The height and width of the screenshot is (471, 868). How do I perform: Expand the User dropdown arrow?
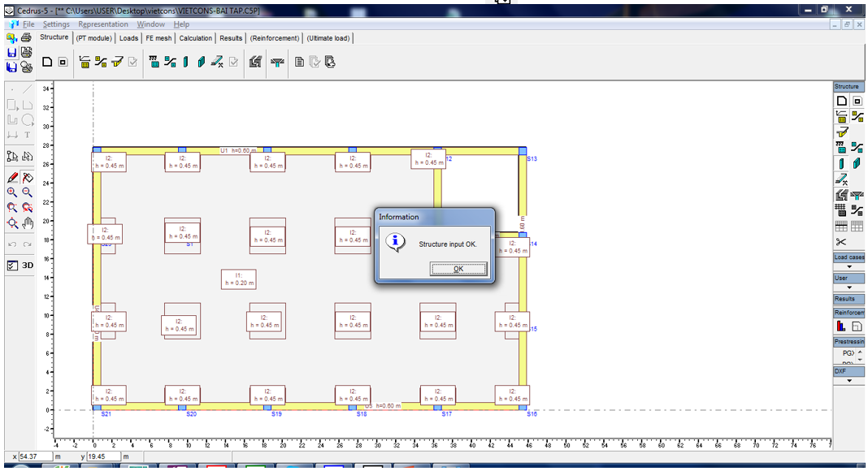(x=849, y=287)
